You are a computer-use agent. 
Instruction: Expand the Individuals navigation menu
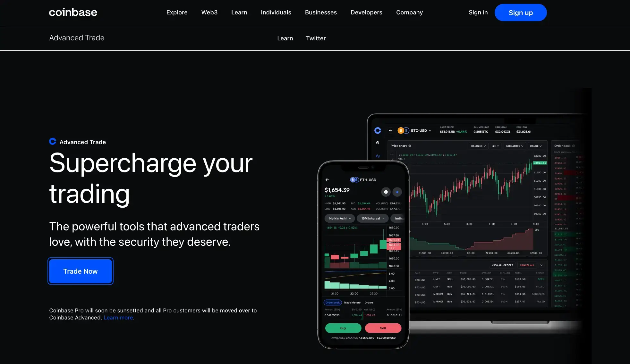(276, 12)
